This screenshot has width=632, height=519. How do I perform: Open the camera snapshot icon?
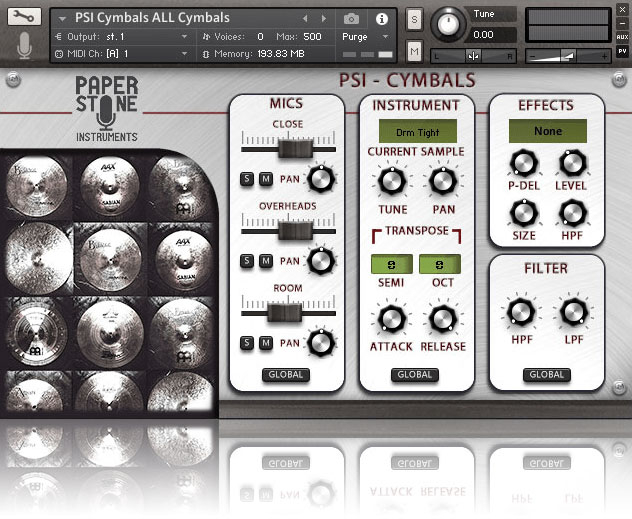coord(351,18)
